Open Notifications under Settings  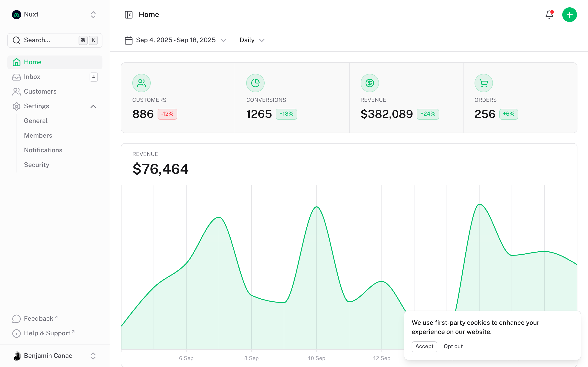pos(43,150)
